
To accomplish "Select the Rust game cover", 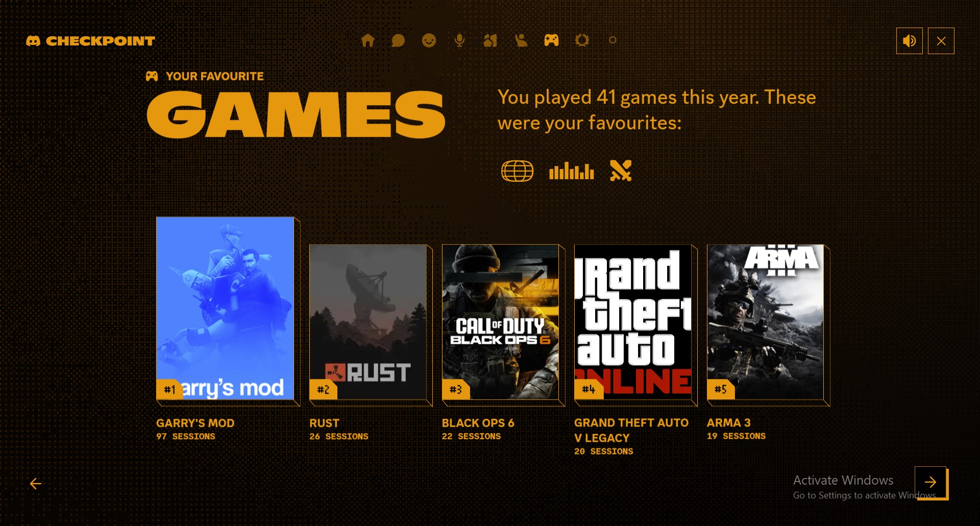I will click(368, 322).
